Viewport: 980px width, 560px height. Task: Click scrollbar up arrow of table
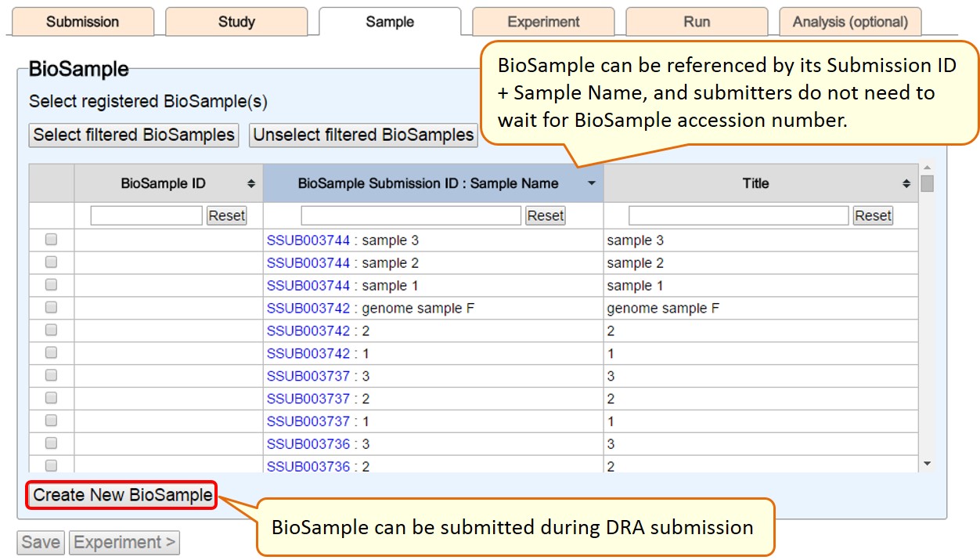tap(928, 168)
